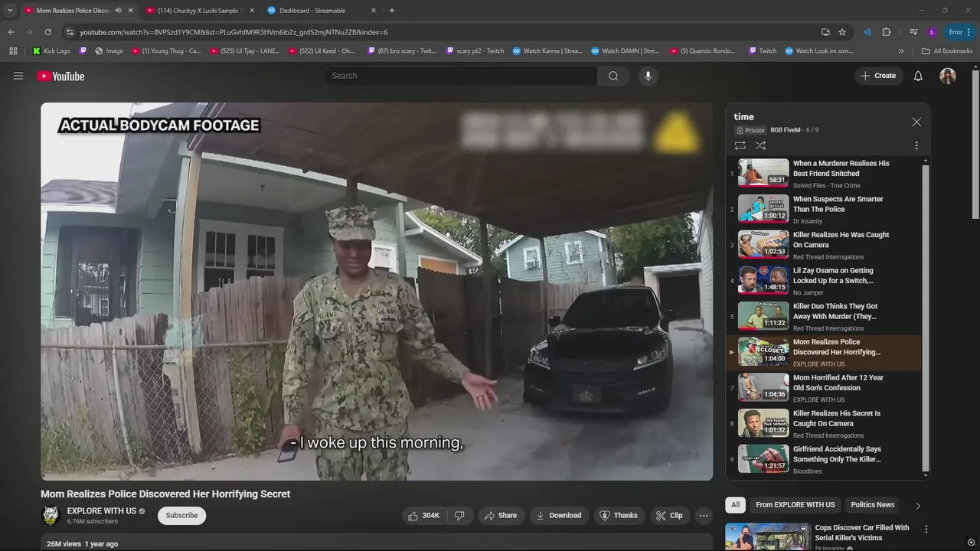The width and height of the screenshot is (980, 551).
Task: Click the playlist panel scrollbar
Action: tap(926, 318)
